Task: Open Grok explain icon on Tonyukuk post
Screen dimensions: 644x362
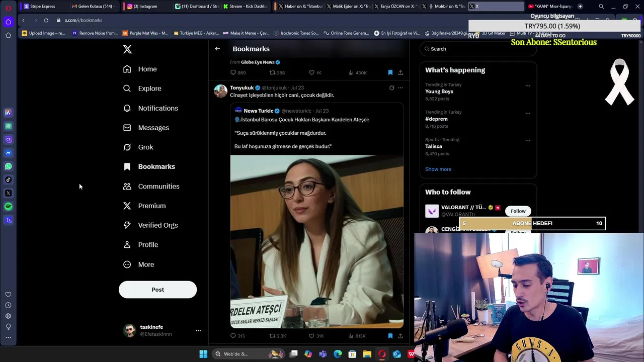Action: 391,88
